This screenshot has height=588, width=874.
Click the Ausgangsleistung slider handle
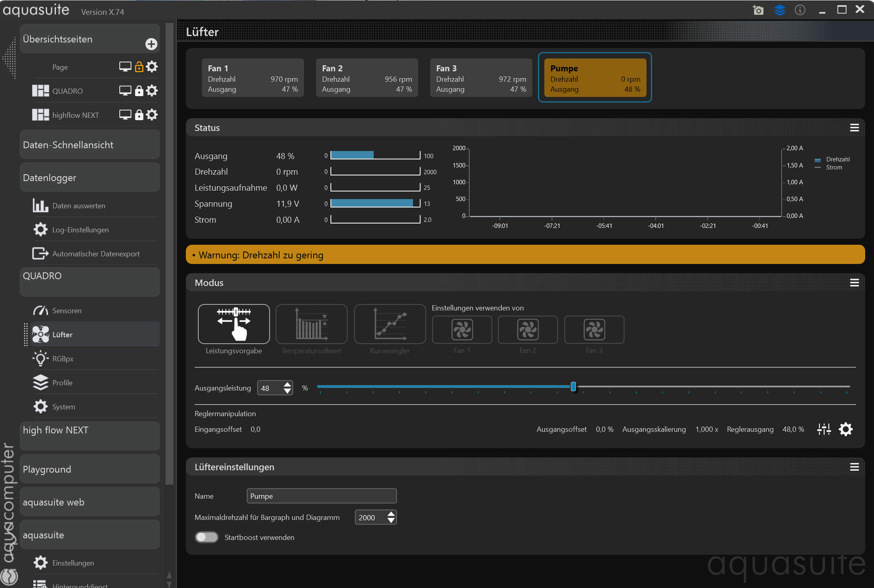(x=573, y=387)
